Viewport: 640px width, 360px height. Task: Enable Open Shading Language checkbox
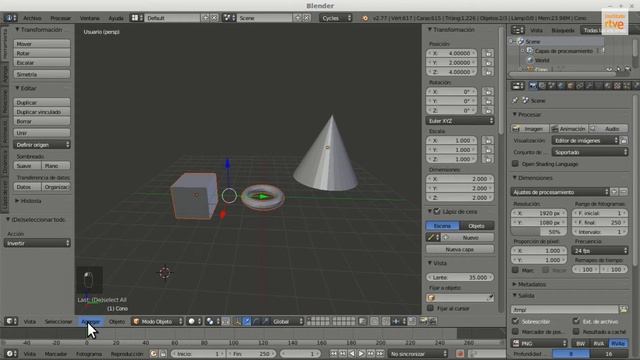click(x=516, y=164)
